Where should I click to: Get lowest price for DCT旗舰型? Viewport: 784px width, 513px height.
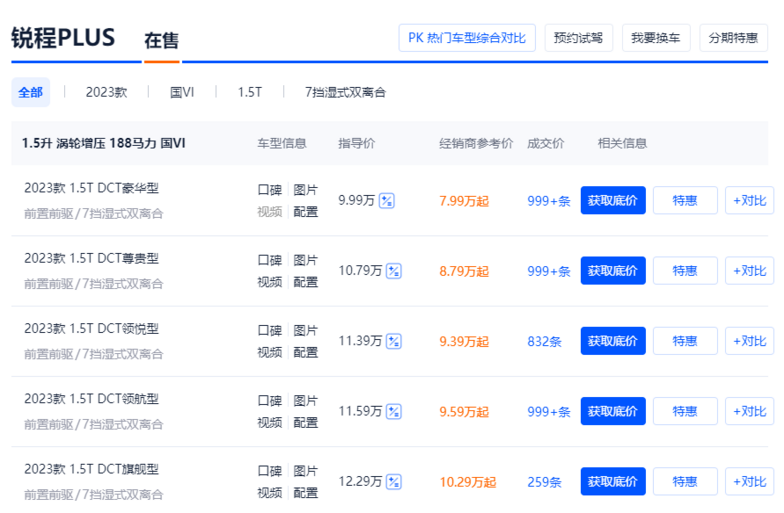[613, 482]
